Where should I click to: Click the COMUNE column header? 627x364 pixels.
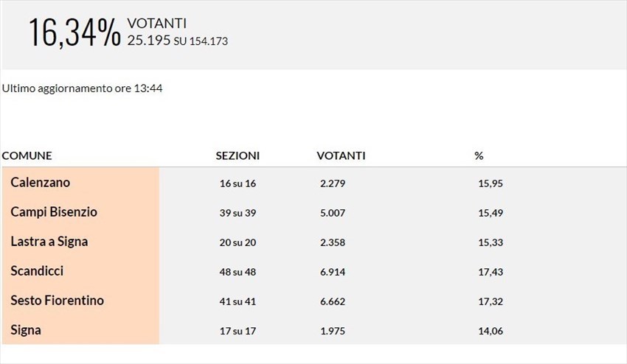(x=27, y=156)
